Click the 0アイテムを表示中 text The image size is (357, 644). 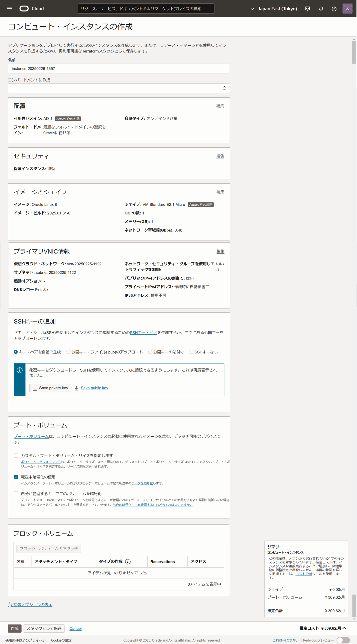[204, 584]
